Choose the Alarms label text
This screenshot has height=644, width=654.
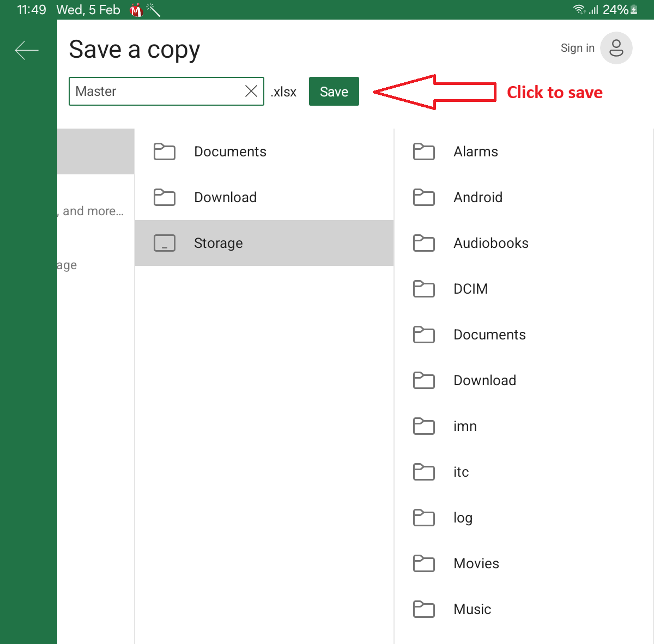tap(476, 151)
